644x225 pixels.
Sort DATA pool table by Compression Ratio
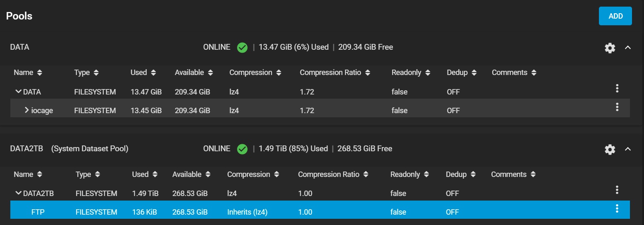click(x=335, y=73)
